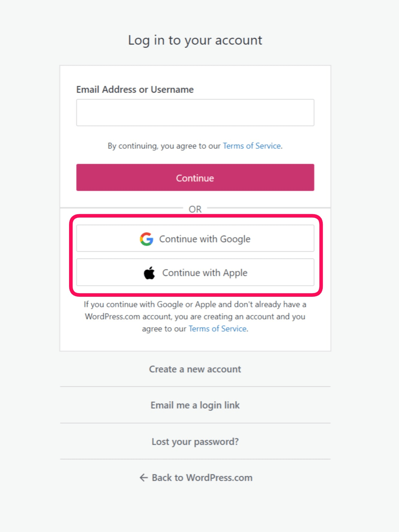Viewport: 399px width, 532px height.
Task: Click the Log in to your account heading
Action: 195,40
